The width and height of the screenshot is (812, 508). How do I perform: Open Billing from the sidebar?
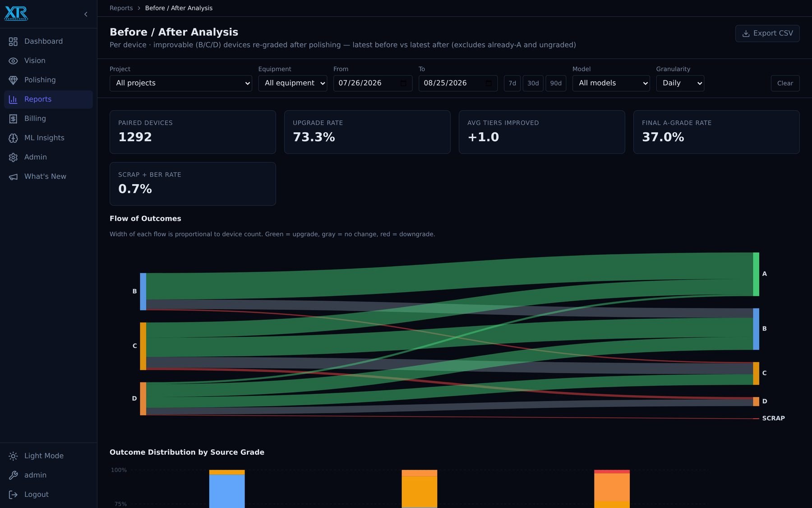coord(48,119)
